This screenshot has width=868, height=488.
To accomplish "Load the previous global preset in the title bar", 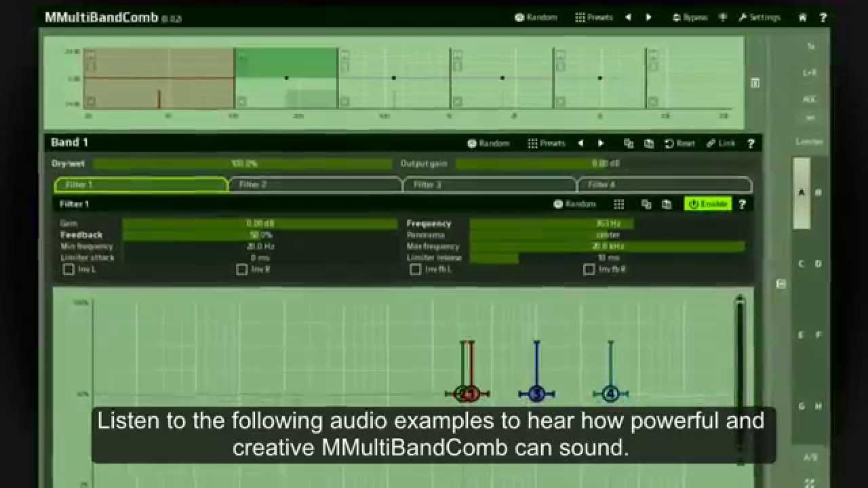I will click(628, 18).
